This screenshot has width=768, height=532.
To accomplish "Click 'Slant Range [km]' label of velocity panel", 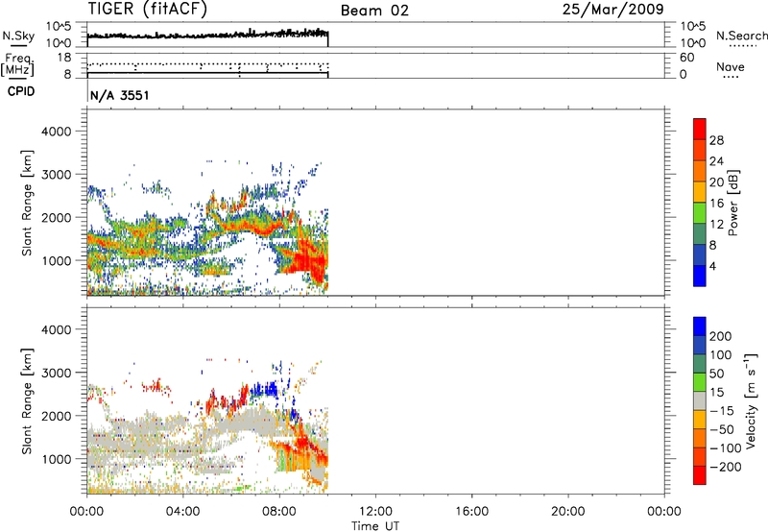I will click(x=27, y=401).
